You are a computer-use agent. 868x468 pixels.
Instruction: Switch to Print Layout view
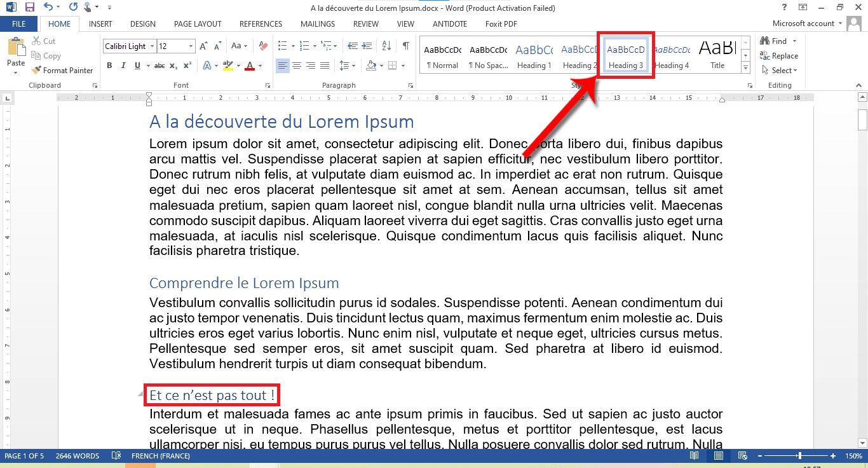point(718,456)
